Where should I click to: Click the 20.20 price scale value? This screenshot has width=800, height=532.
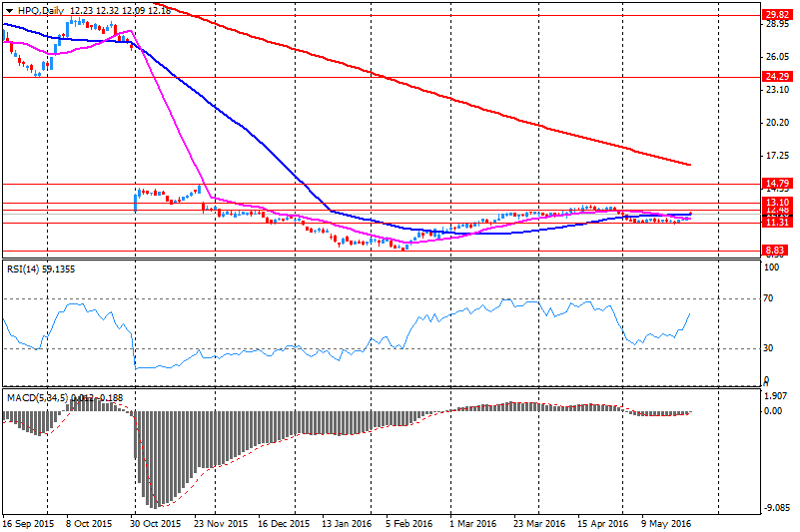[x=778, y=123]
